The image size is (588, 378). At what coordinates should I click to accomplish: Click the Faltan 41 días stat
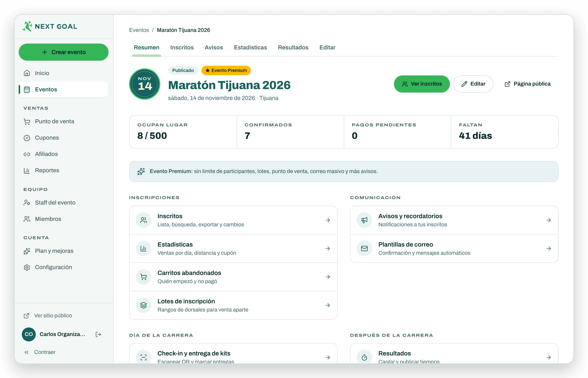click(x=504, y=132)
